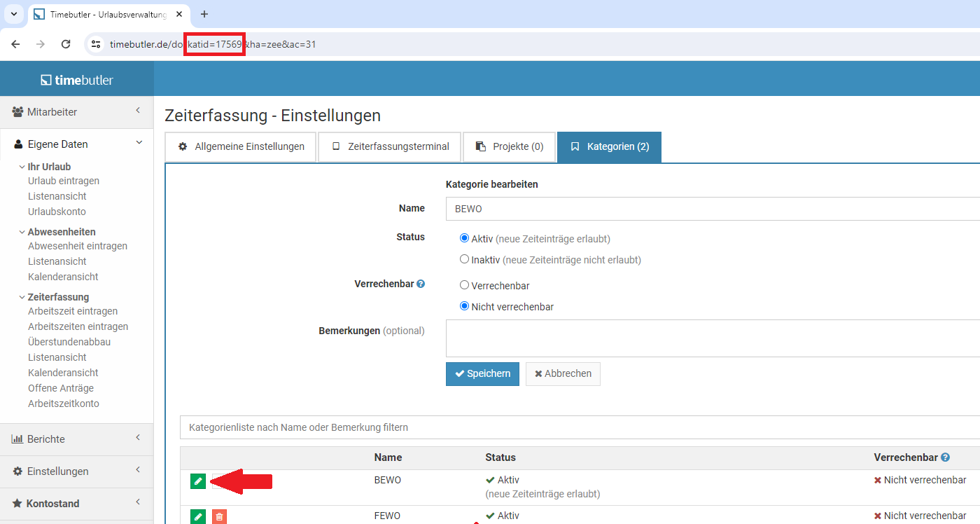
Task: Select the Inaktiv status radio button
Action: pos(463,258)
